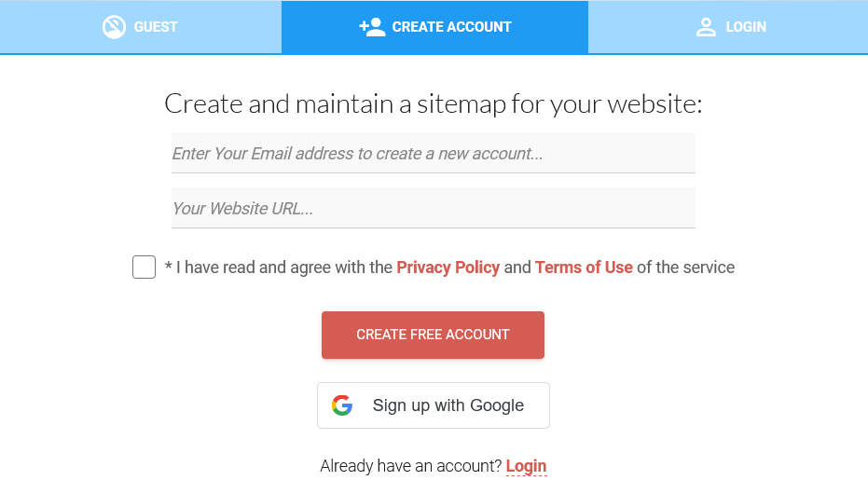Tick the agreement checkbox
The image size is (868, 494).
click(x=145, y=268)
